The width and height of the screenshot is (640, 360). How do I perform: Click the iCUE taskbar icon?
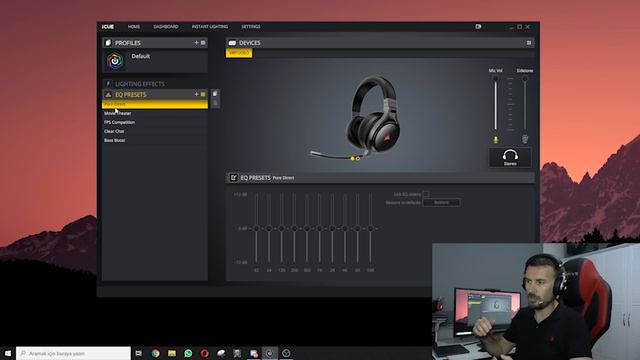coord(270,353)
